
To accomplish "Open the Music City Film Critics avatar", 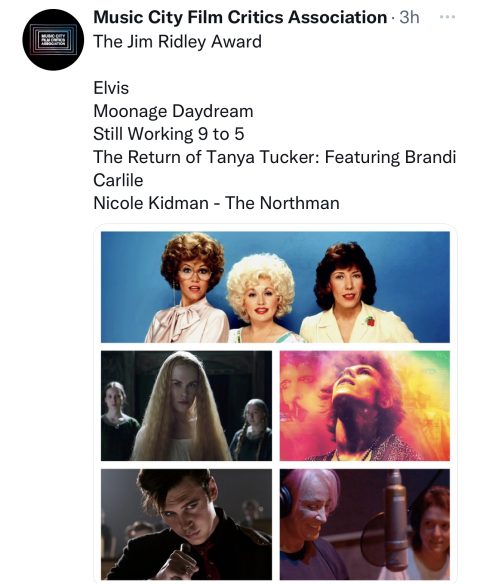I will coord(53,39).
